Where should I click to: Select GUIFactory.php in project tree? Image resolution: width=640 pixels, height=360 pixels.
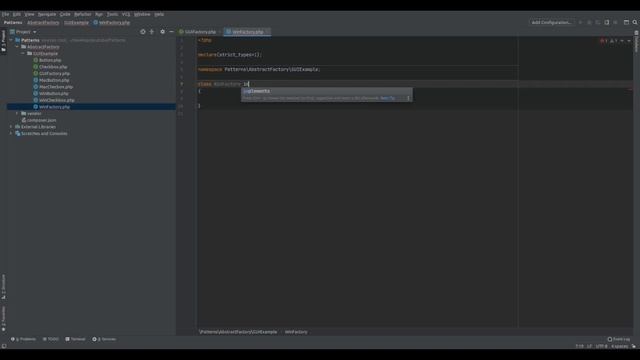[x=54, y=73]
